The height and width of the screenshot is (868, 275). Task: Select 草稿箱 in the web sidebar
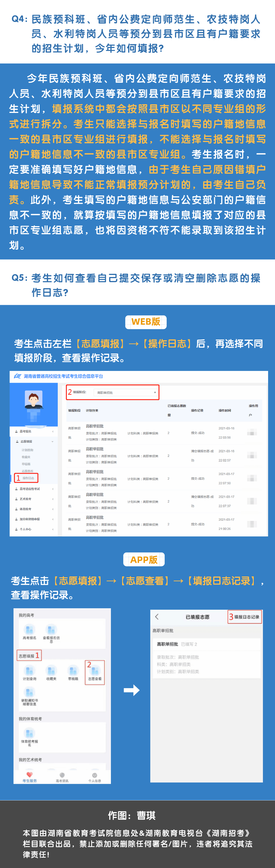26,464
